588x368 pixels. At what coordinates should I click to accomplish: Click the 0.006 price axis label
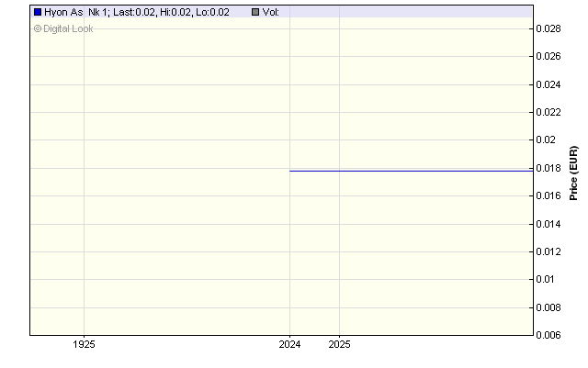548,335
